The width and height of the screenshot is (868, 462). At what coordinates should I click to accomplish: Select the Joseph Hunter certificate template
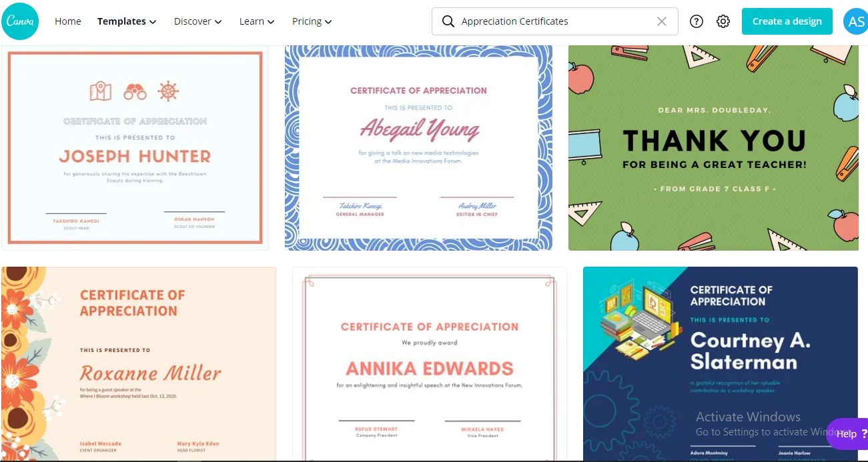pyautogui.click(x=135, y=148)
